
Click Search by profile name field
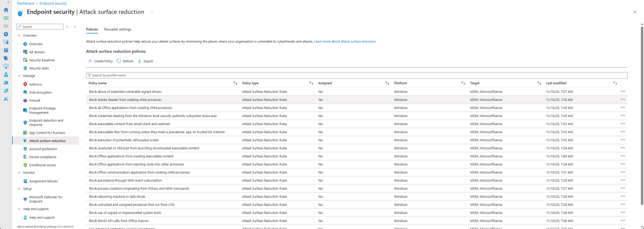pyautogui.click(x=357, y=76)
